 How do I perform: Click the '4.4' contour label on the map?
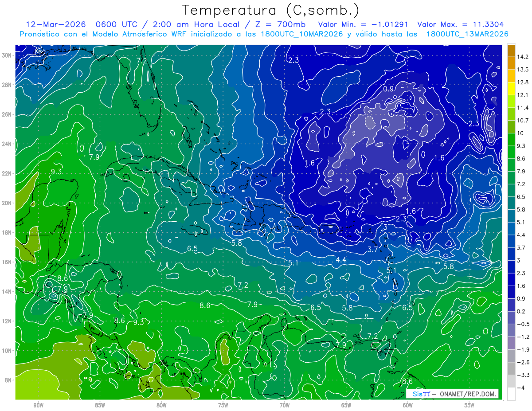coord(341,260)
